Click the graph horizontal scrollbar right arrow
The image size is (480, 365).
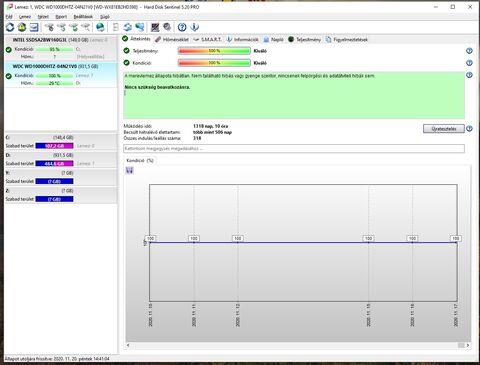(468, 345)
